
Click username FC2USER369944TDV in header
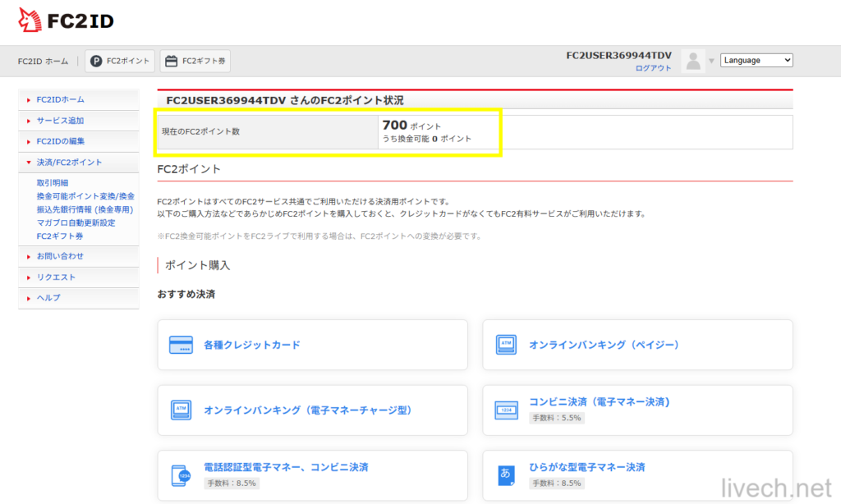618,55
